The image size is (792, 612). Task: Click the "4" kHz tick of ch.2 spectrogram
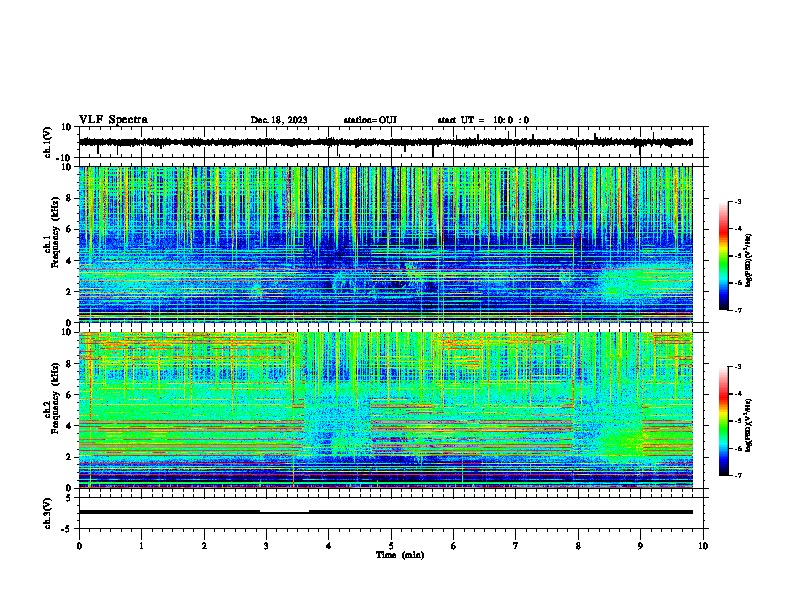(70, 426)
